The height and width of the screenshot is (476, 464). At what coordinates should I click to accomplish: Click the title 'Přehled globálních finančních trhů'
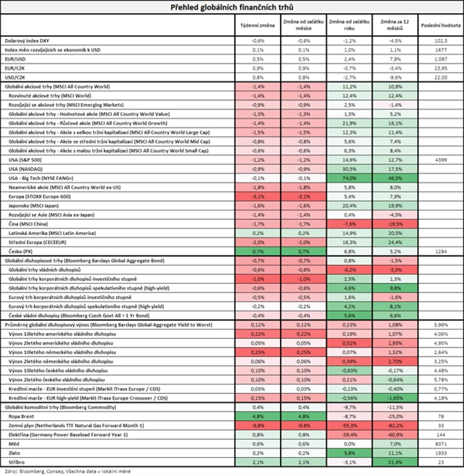[x=231, y=7]
